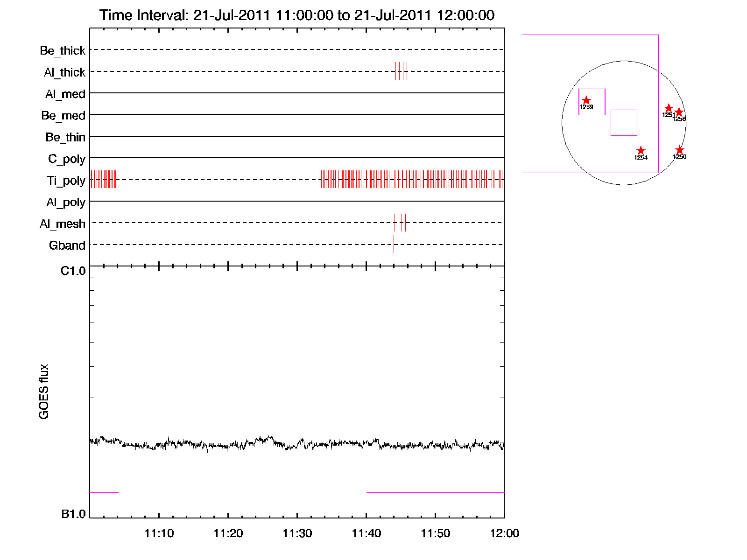
Task: Click the GOES flux axis label
Action: coord(44,392)
